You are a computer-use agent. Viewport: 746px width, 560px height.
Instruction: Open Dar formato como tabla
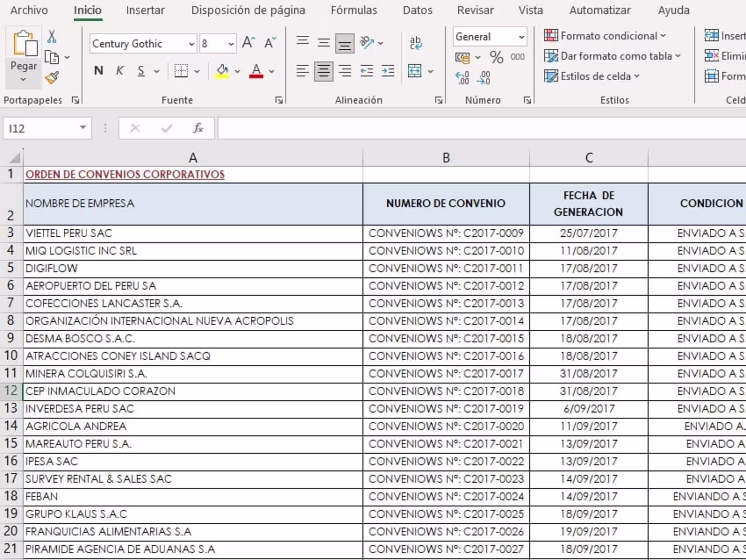612,56
